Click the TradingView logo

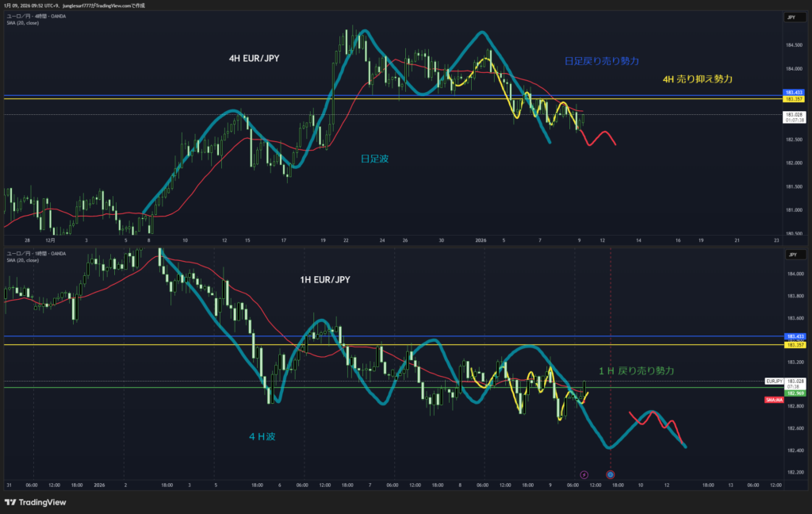35,502
